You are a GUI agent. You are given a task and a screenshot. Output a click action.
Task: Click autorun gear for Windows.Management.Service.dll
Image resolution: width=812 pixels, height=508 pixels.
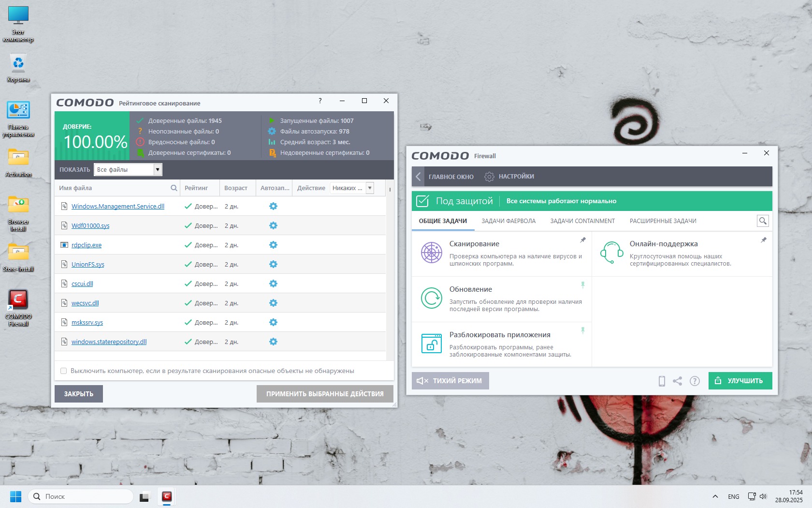point(273,206)
